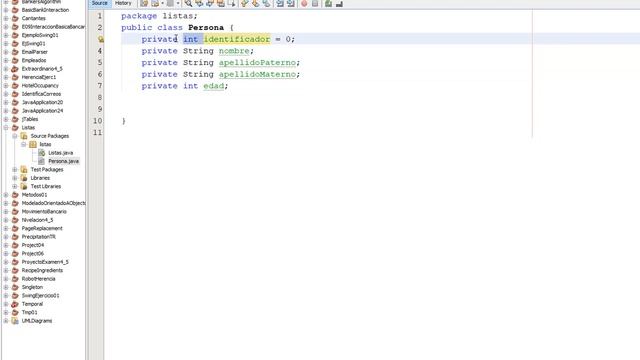Collapse the listas package node
The height and width of the screenshot is (360, 640).
point(23,144)
